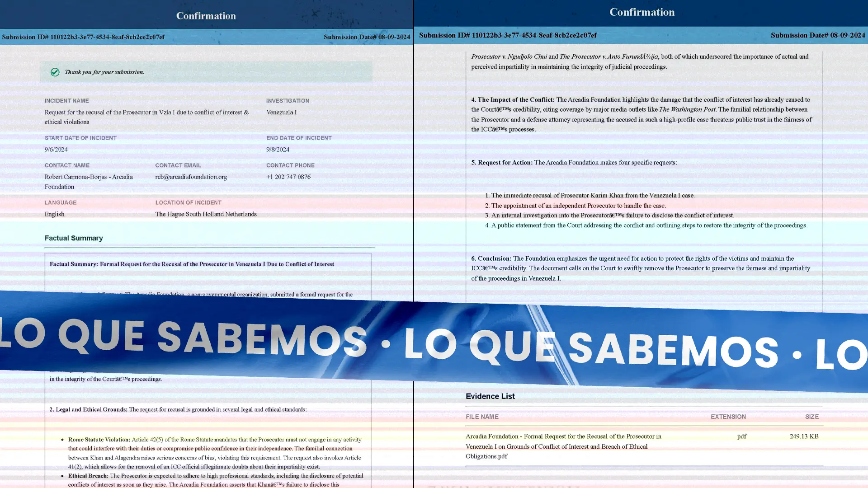Click the contact email rcb@arcadiafoundation.org
This screenshot has width=868, height=488.
(191, 177)
